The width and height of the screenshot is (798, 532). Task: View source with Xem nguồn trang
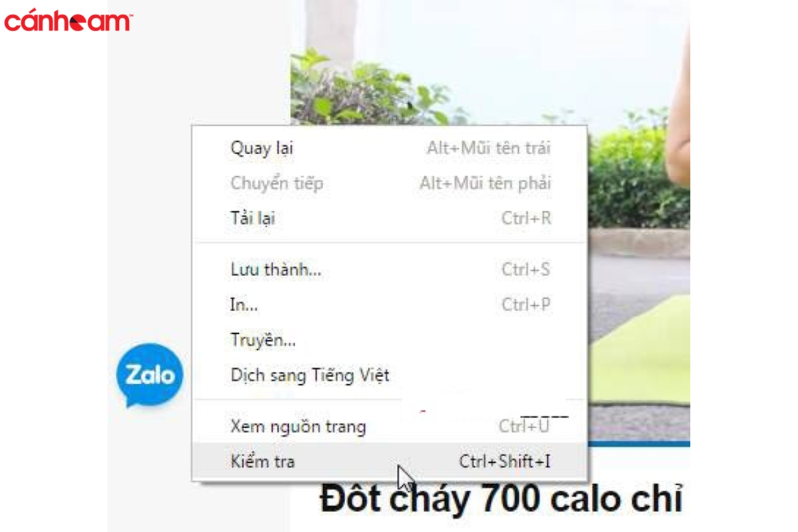[x=390, y=426]
